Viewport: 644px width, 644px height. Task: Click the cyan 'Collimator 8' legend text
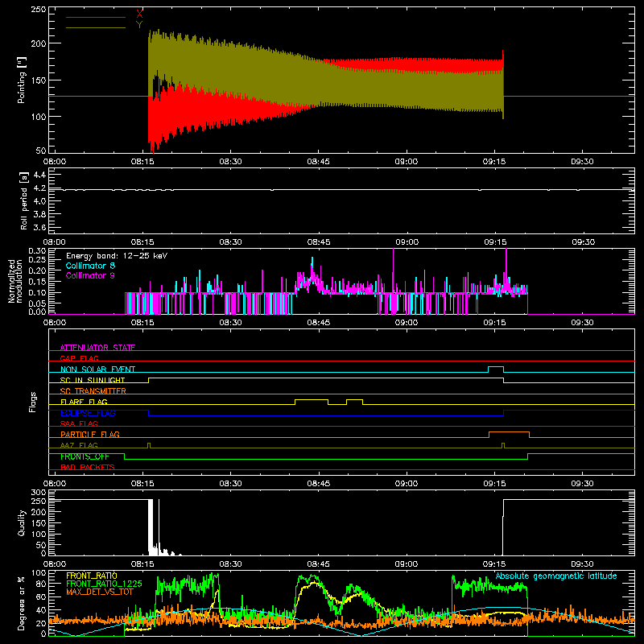tap(90, 266)
